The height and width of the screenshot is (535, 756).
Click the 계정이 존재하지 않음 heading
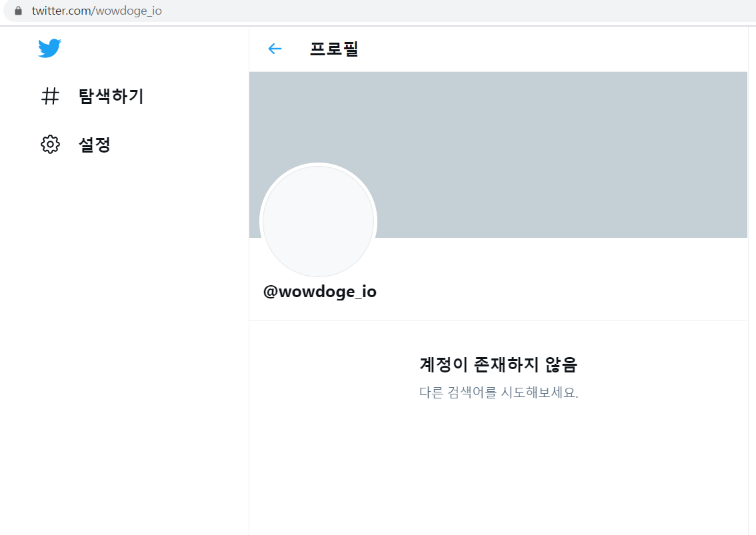point(499,364)
